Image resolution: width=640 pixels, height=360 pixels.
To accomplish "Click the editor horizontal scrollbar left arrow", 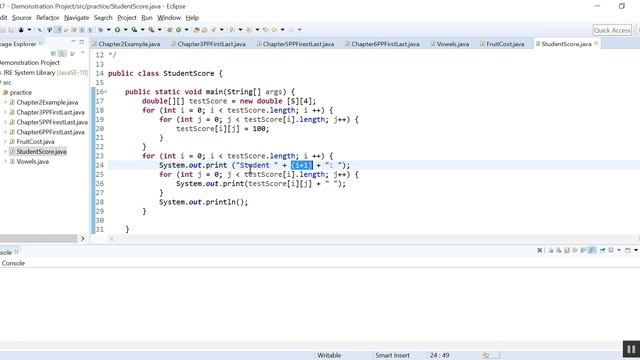I will click(112, 238).
